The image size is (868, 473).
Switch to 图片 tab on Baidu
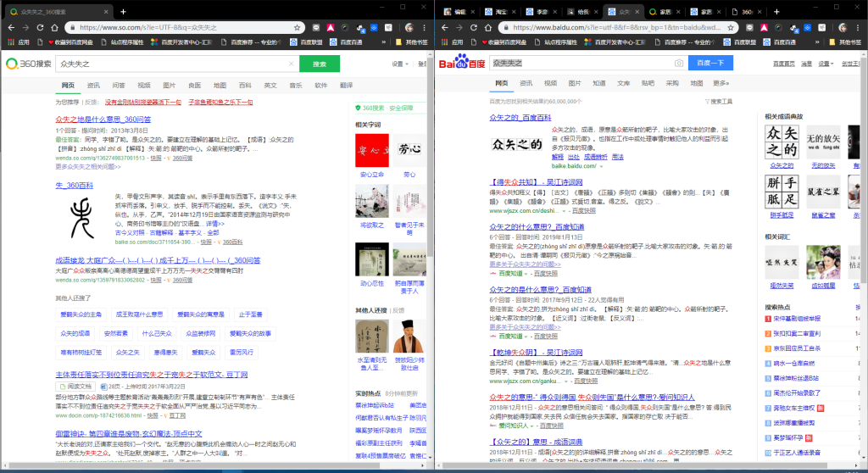tap(575, 83)
